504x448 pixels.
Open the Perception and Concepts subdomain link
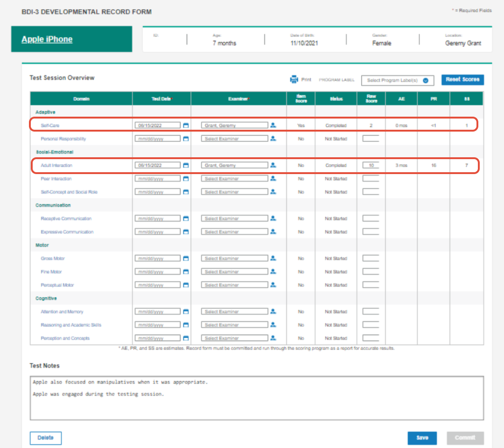click(65, 338)
